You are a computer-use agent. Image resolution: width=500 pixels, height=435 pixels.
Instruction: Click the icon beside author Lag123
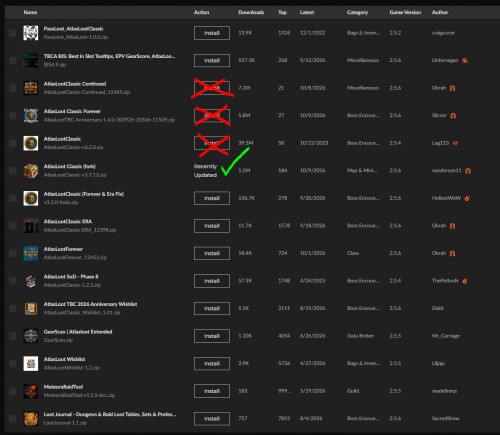[455, 143]
